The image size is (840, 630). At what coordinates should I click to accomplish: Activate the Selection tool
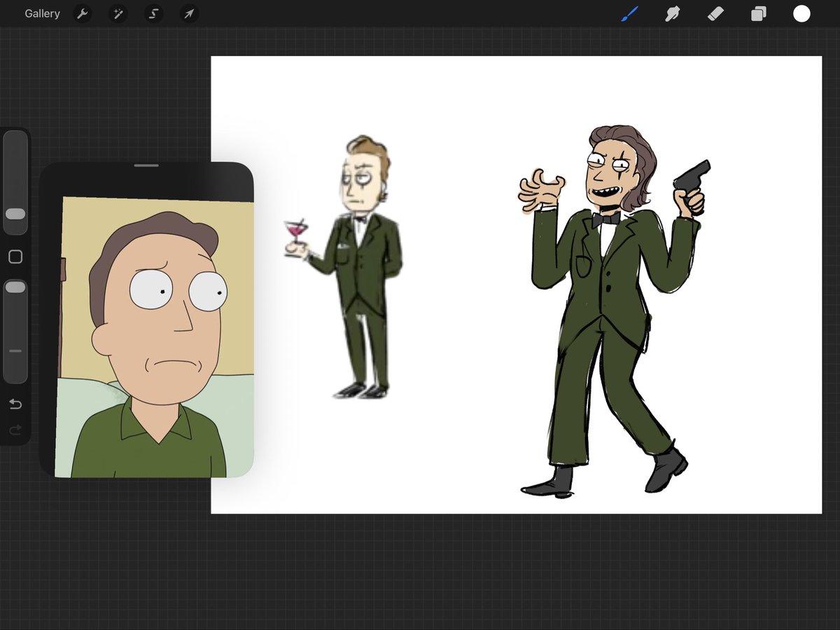pos(153,14)
